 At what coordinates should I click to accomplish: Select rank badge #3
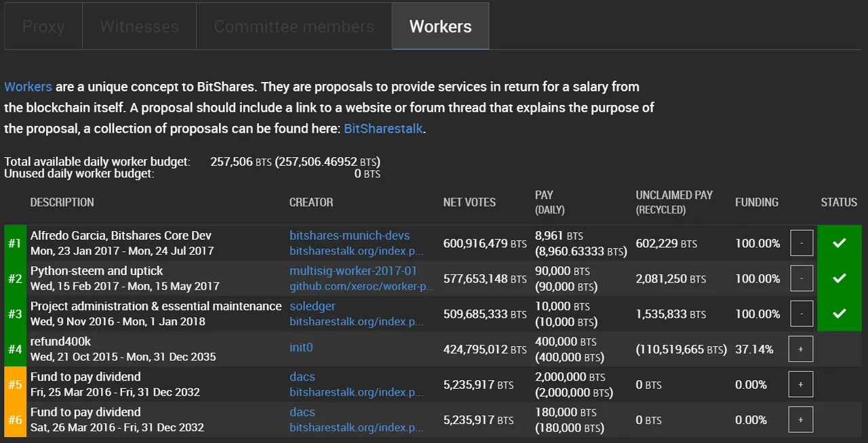click(15, 314)
